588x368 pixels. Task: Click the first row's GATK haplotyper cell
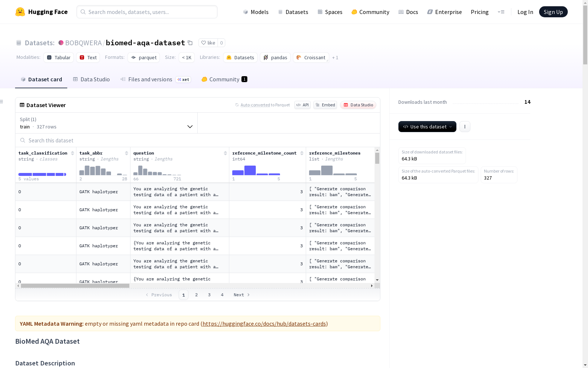(x=103, y=192)
